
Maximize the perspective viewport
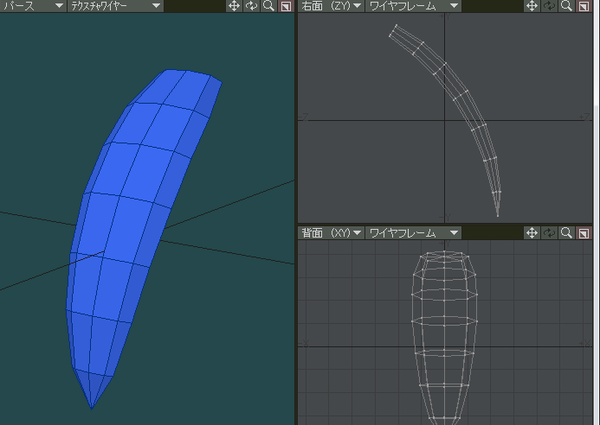pos(286,6)
